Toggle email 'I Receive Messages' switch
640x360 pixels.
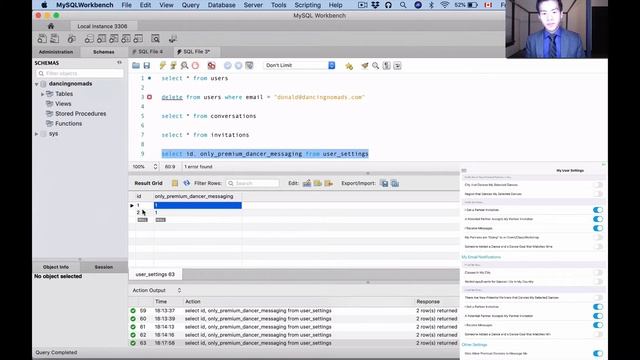click(598, 325)
